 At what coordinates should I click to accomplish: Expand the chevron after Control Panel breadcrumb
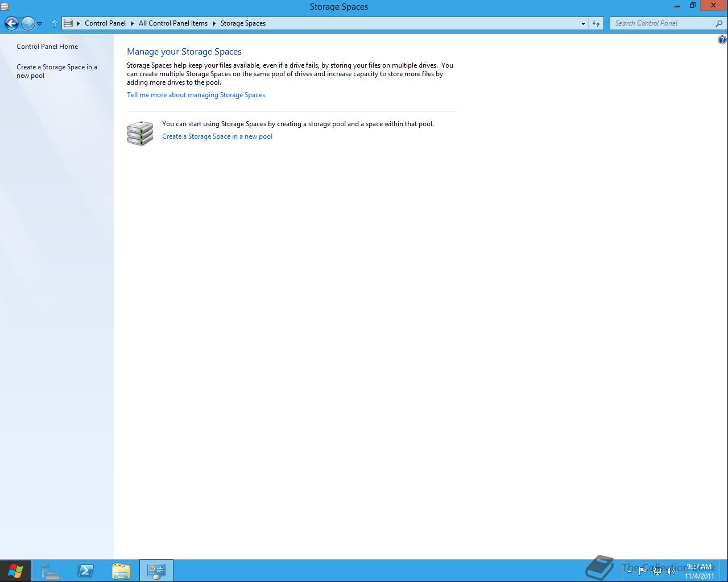click(x=133, y=23)
